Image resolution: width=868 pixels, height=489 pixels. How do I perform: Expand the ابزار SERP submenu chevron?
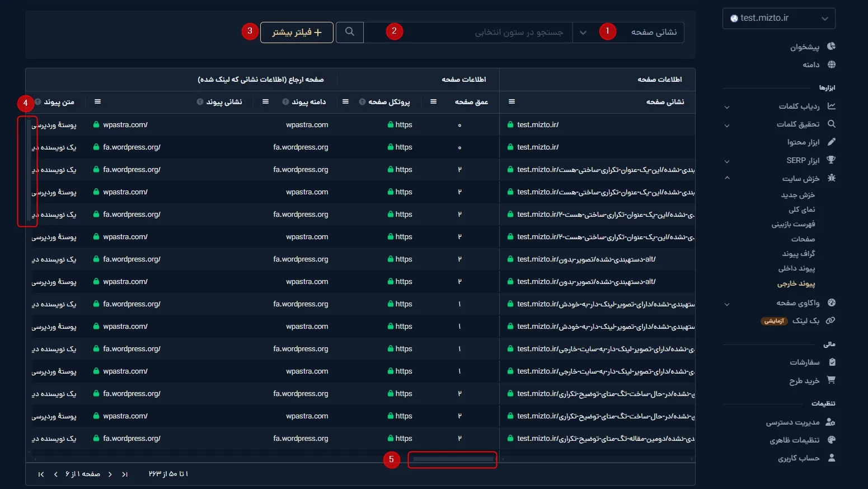[727, 161]
